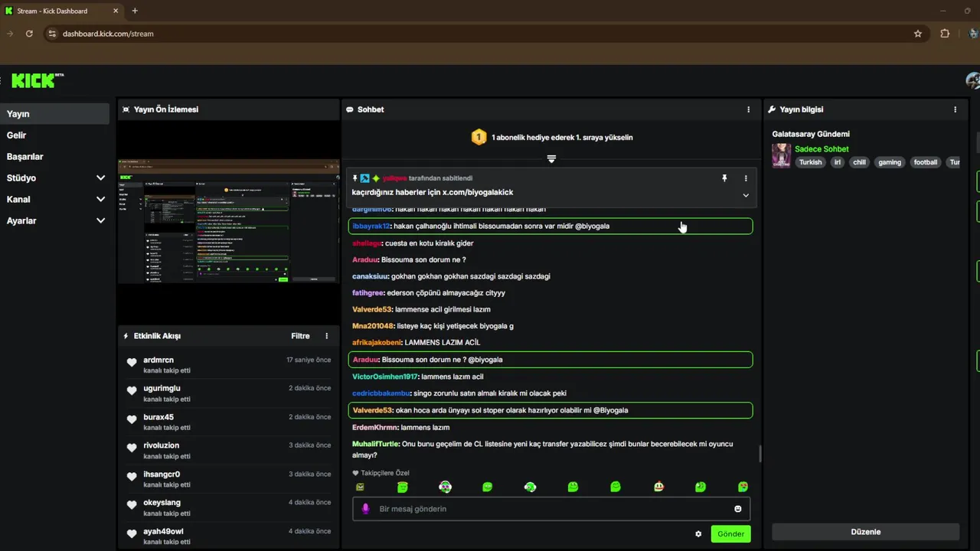Click follower ayah49owl in activity feed

tap(163, 531)
